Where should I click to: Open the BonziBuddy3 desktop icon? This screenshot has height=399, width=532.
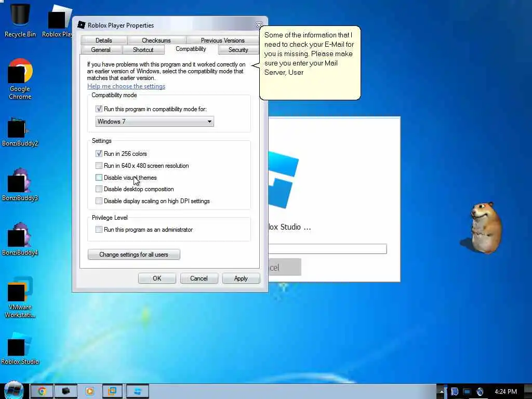(x=20, y=185)
